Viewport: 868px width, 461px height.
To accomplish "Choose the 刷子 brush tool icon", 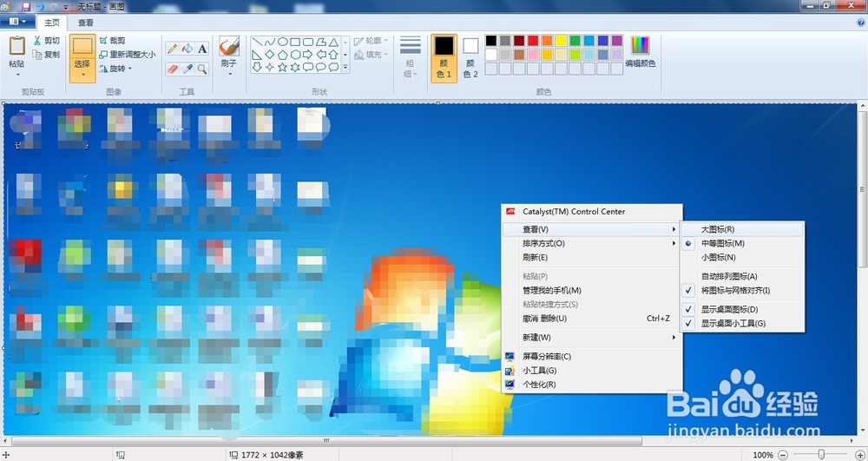I will click(x=228, y=46).
